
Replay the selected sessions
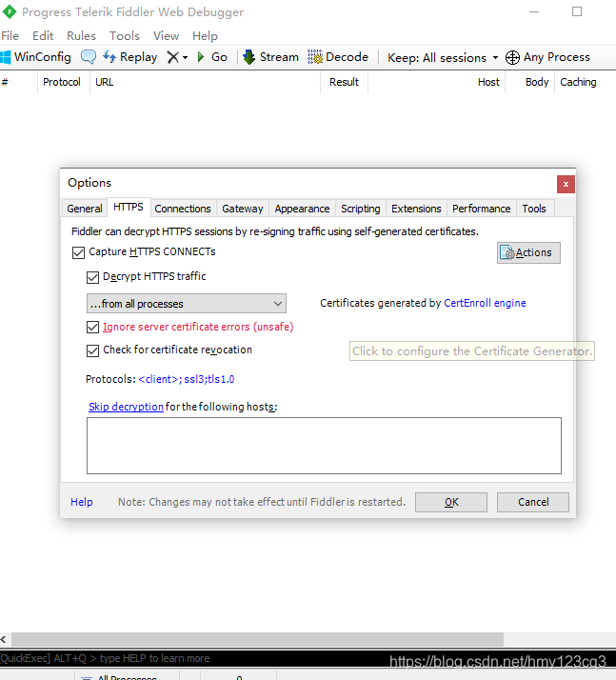coord(130,57)
